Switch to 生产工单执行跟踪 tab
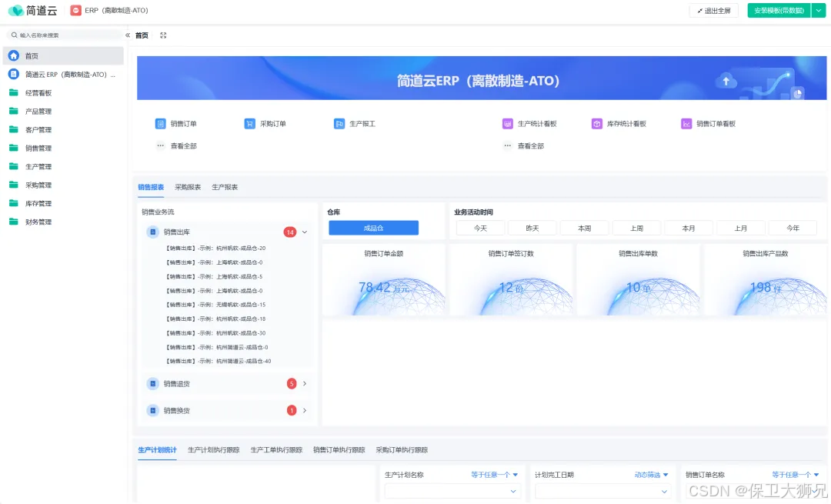Viewport: 831px width, 504px height. [276, 450]
